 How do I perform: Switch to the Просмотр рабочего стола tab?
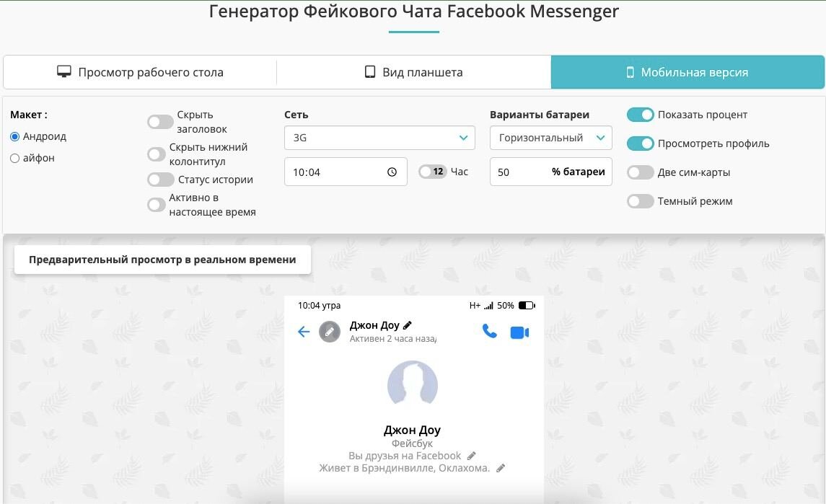coord(140,72)
